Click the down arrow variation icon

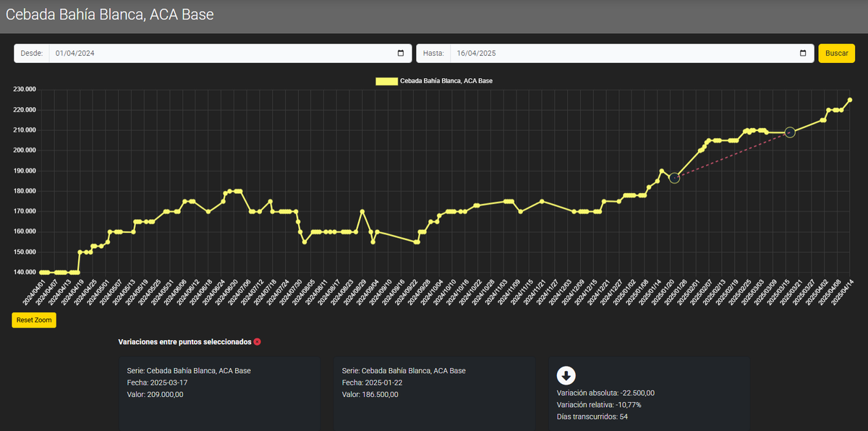click(566, 375)
